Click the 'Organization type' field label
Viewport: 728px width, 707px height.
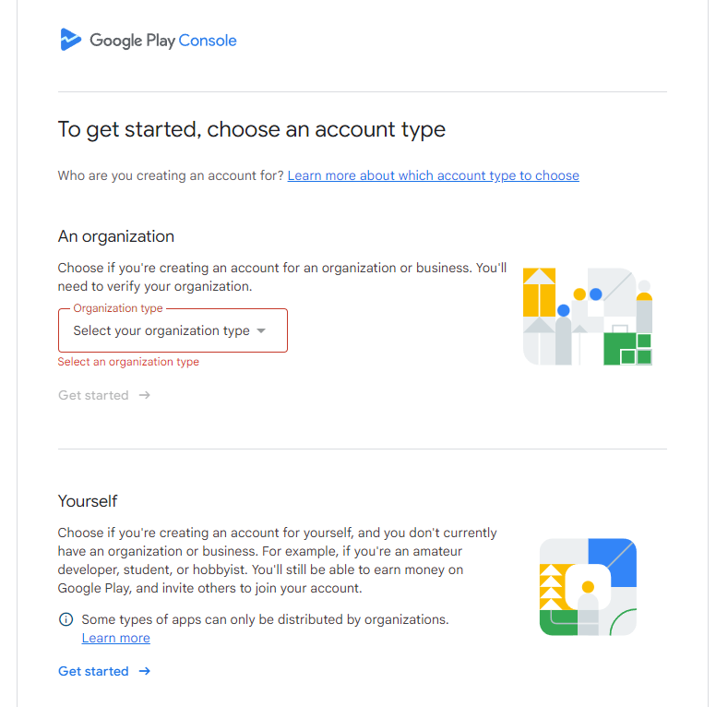[118, 308]
